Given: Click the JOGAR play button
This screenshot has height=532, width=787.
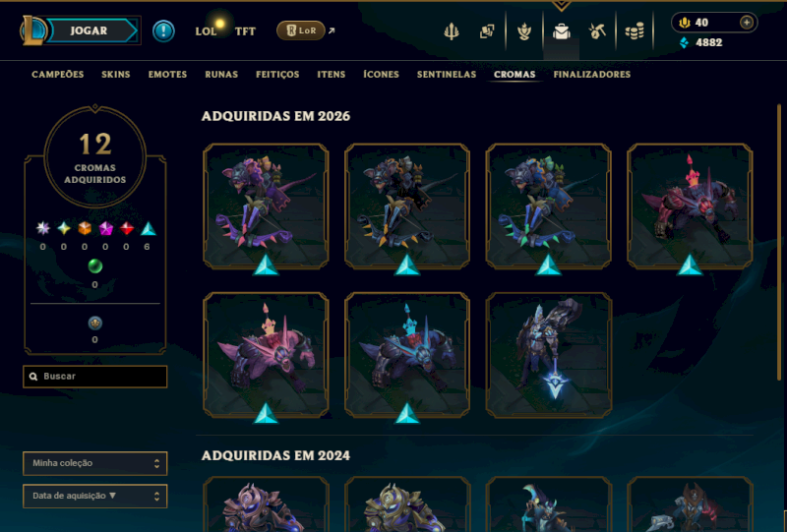Looking at the screenshot, I should point(89,30).
